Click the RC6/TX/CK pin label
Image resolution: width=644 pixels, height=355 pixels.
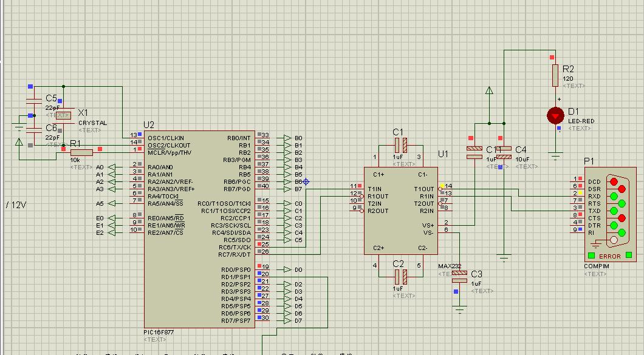(x=235, y=248)
